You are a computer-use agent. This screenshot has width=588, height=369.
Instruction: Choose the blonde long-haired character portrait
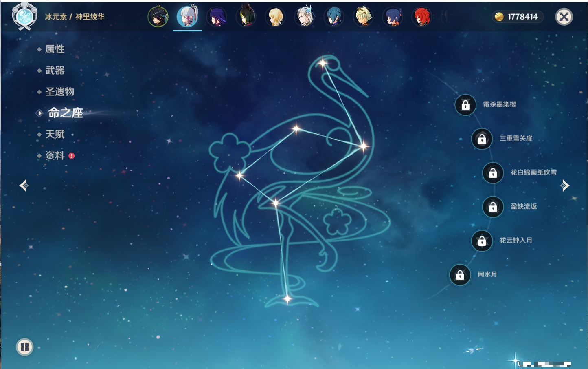275,17
